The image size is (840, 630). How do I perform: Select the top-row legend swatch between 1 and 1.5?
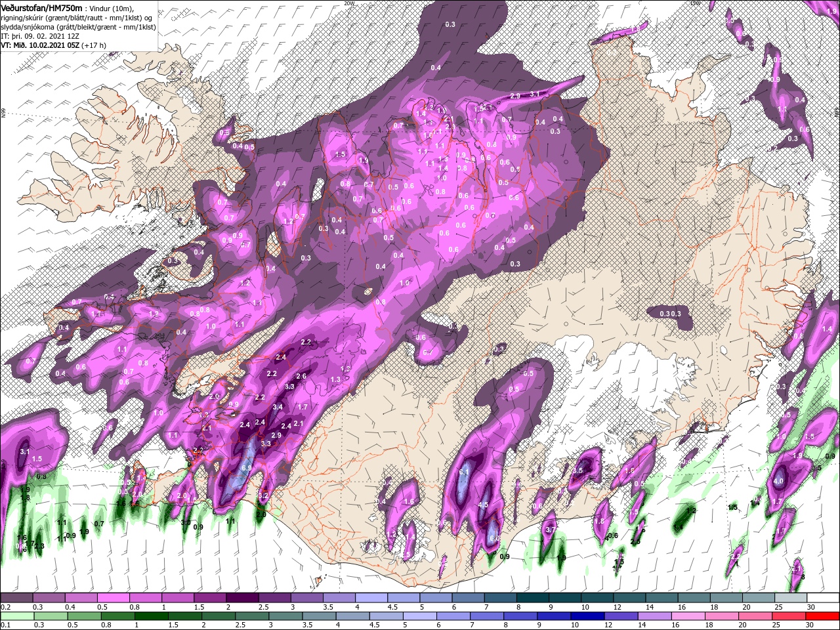click(x=177, y=598)
